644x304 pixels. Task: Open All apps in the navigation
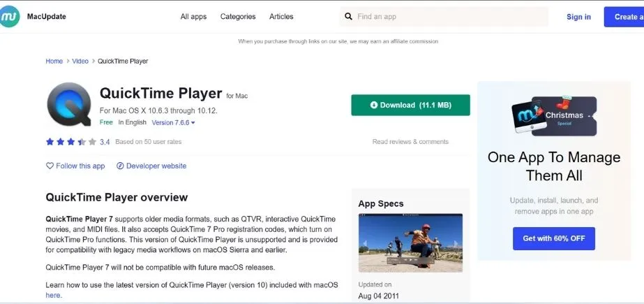click(x=193, y=17)
